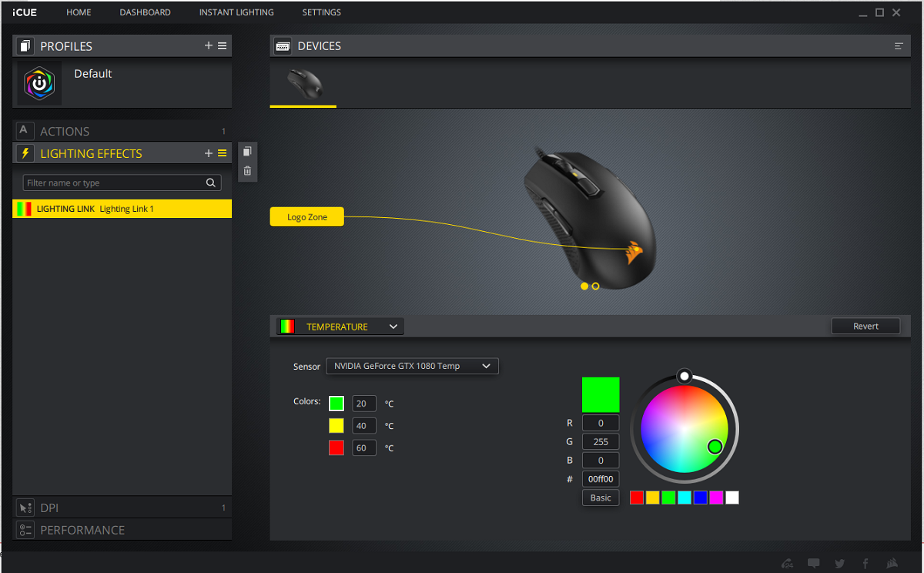The width and height of the screenshot is (924, 573).
Task: Expand the Actions section
Action: 122,131
